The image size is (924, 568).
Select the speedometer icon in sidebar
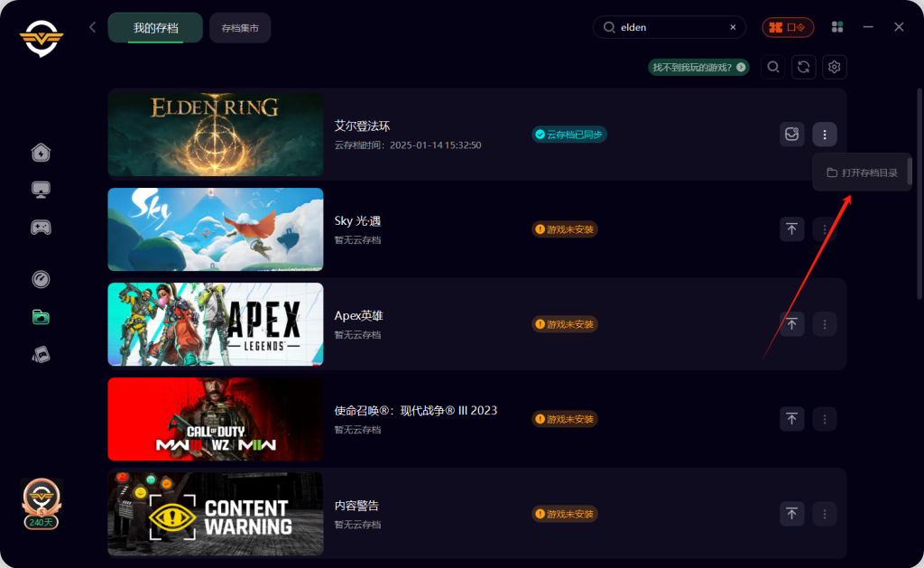pos(41,279)
